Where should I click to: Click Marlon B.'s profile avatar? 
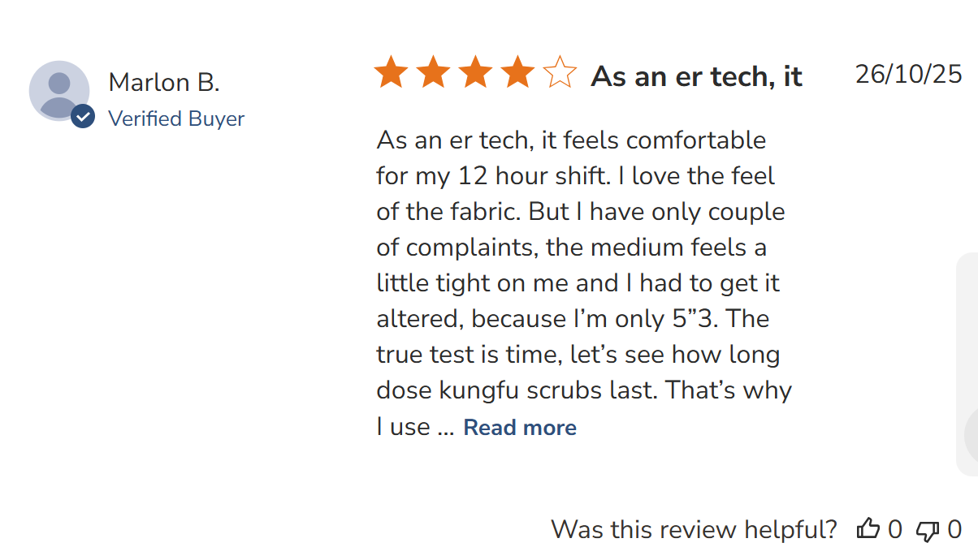click(x=58, y=90)
